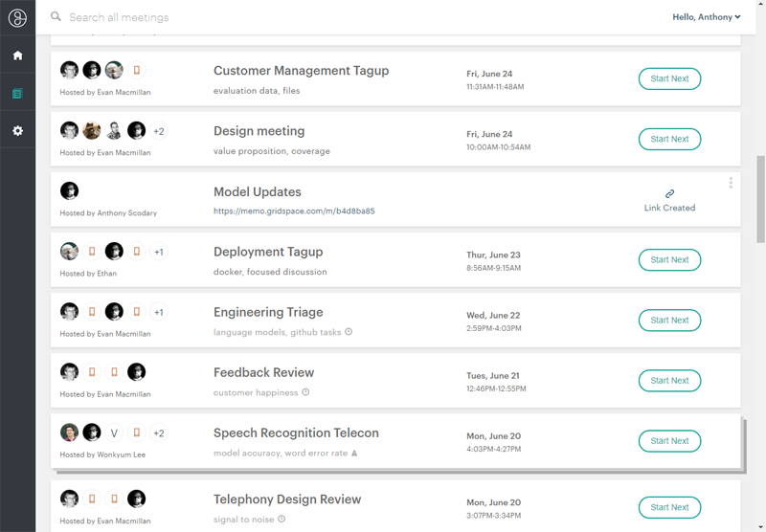The width and height of the screenshot is (766, 532).
Task: Open Deployment Tagup meeting title
Action: pos(268,252)
